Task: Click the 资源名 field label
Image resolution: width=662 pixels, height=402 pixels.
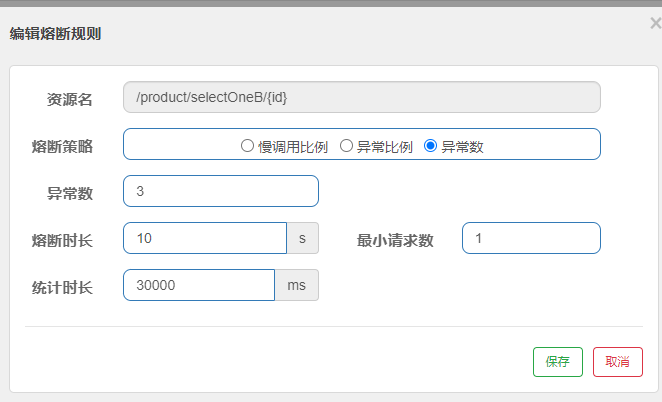Action: (70, 99)
